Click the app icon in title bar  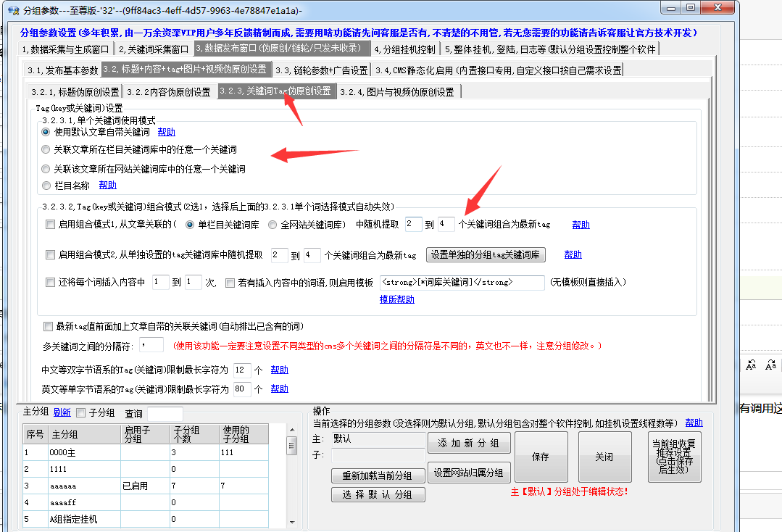(12, 9)
